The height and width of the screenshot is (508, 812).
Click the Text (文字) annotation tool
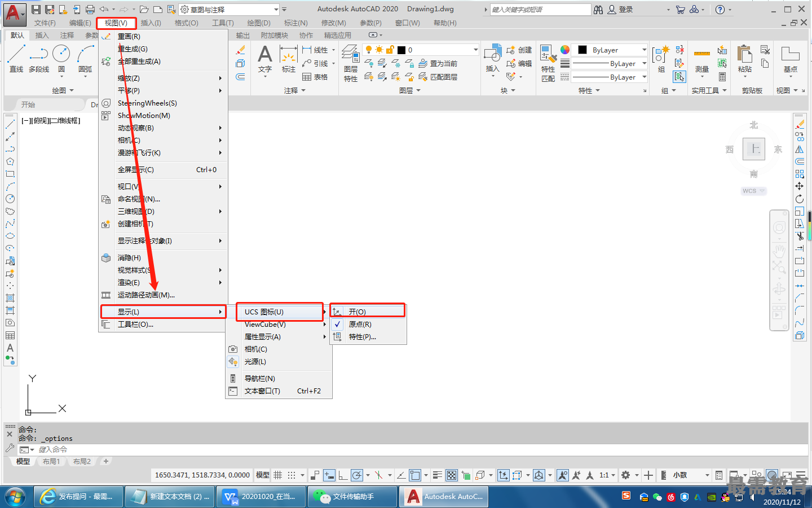click(264, 59)
